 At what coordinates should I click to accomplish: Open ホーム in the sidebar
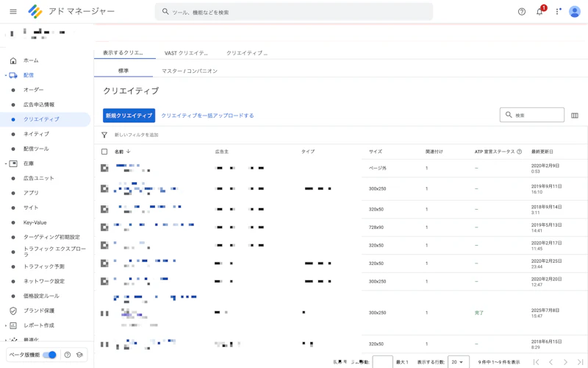point(31,60)
